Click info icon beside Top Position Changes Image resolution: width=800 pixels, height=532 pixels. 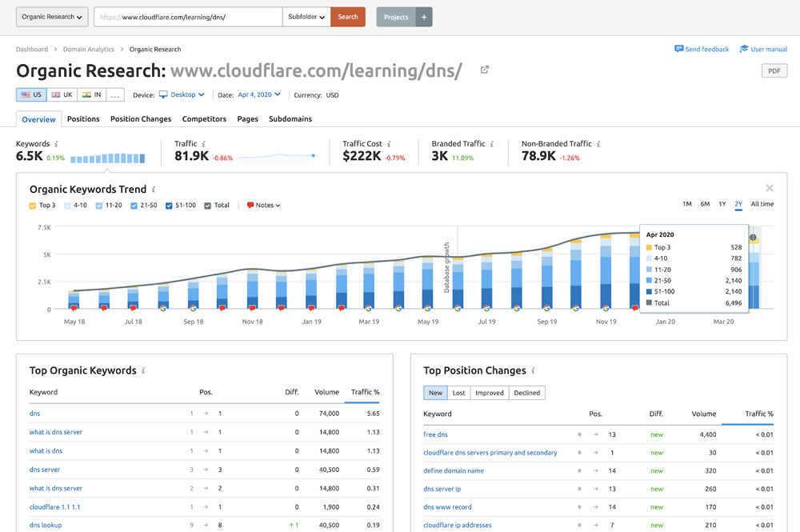point(533,370)
